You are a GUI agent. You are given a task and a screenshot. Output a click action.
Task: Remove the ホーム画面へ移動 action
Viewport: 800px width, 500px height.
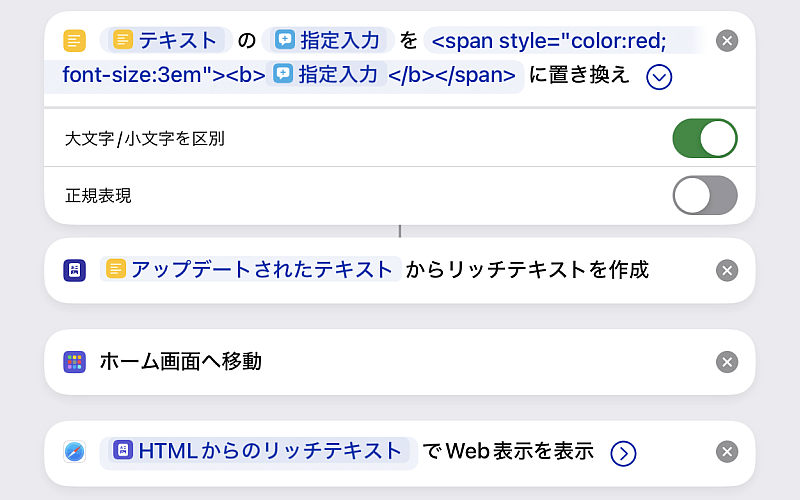pos(728,362)
